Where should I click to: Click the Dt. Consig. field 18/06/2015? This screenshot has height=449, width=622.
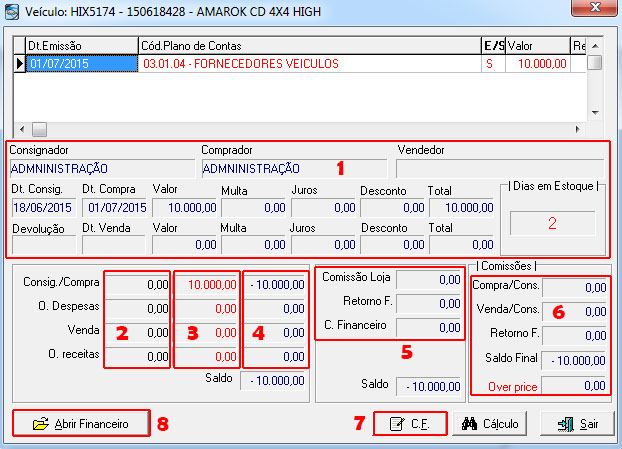point(43,207)
